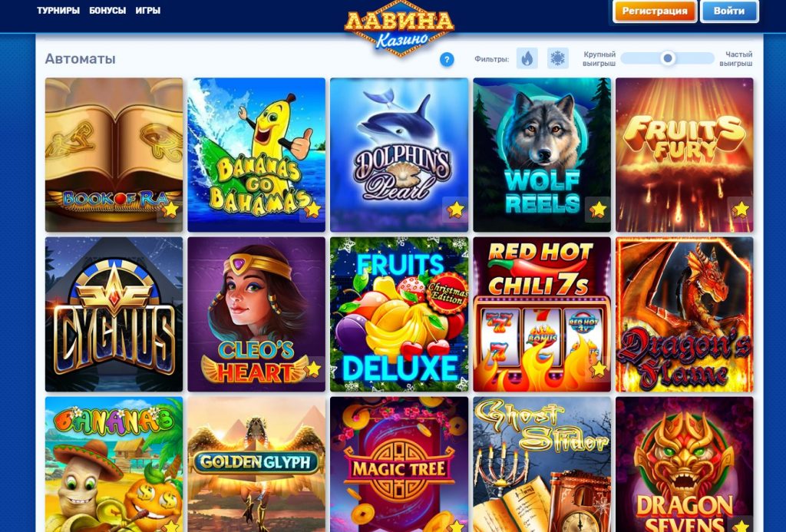
Task: Enable the hot flame filter
Action: click(x=527, y=58)
